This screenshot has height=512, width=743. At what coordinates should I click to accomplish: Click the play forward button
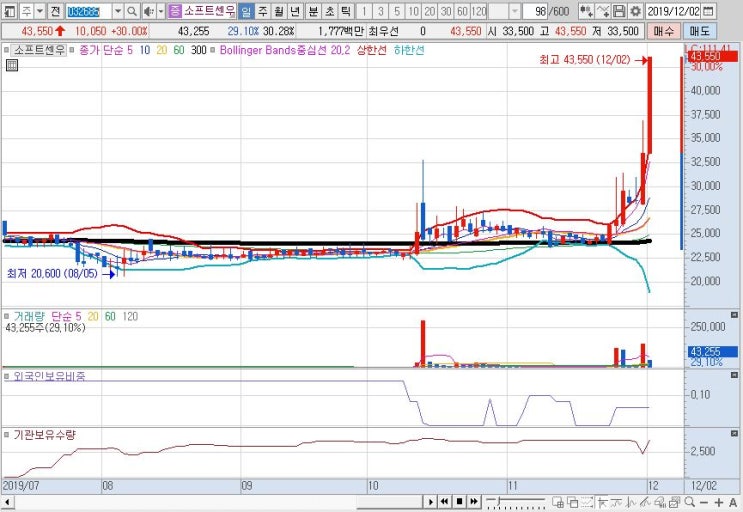(430, 502)
